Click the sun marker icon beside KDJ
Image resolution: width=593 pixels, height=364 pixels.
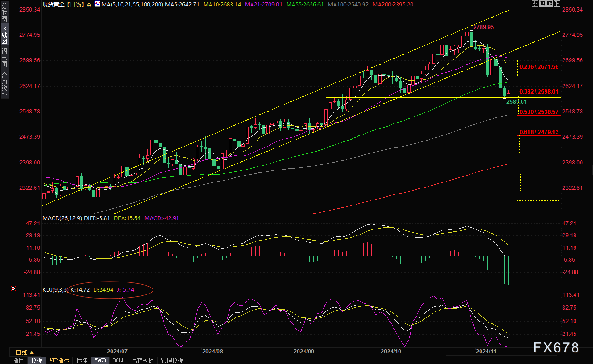click(x=13, y=290)
